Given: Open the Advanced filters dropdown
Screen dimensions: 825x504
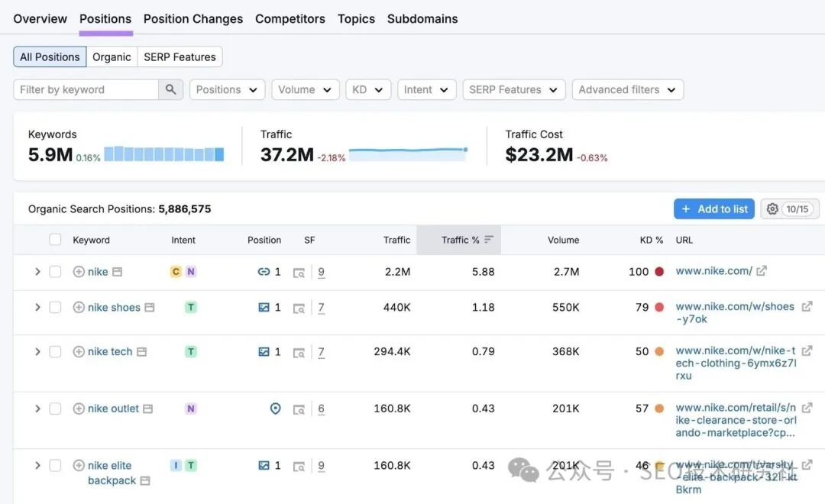Looking at the screenshot, I should click(x=627, y=89).
